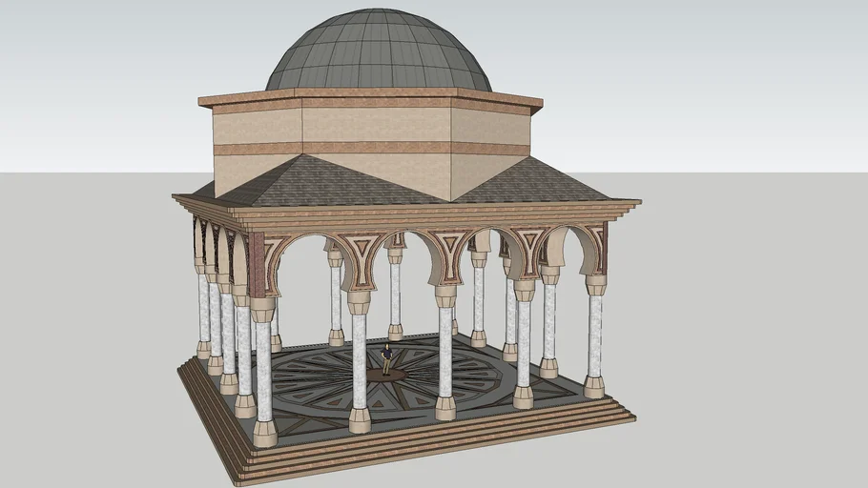Select the far right corner column

click(594, 334)
